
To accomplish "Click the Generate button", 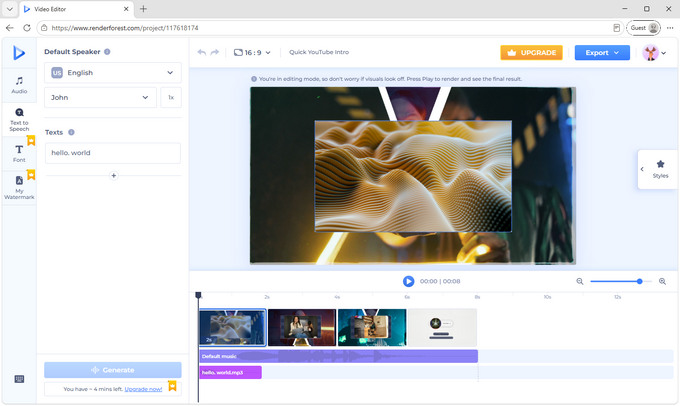I will point(113,370).
